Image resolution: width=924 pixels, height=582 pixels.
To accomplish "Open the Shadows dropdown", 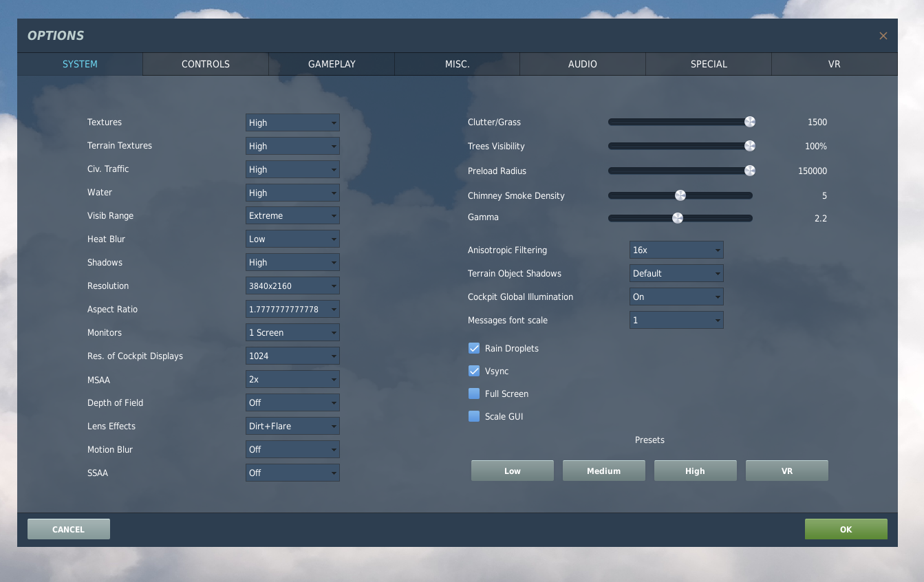I will (292, 262).
